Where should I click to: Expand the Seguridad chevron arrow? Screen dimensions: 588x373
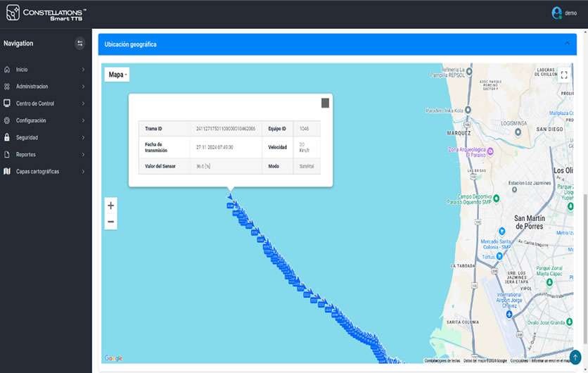pos(83,137)
